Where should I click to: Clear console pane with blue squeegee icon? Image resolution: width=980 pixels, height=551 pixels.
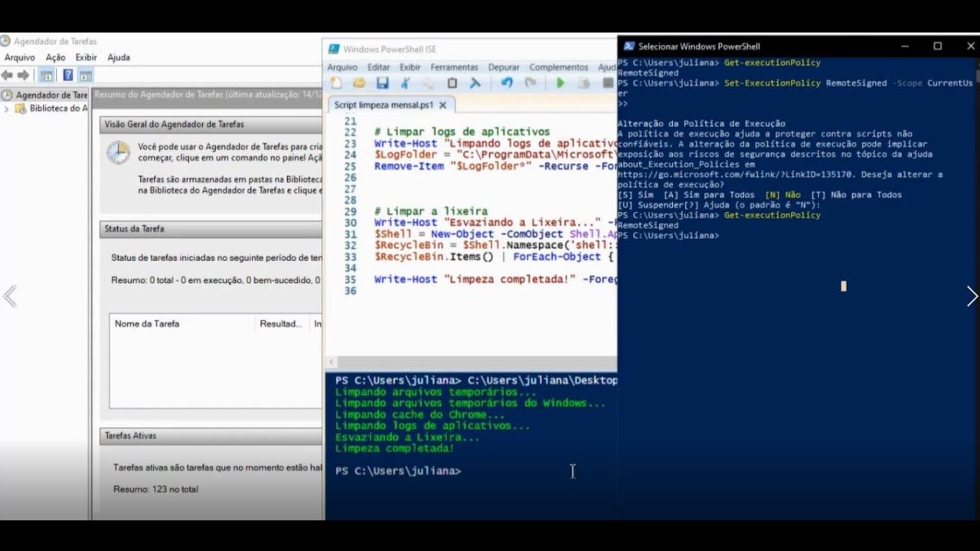tap(475, 83)
